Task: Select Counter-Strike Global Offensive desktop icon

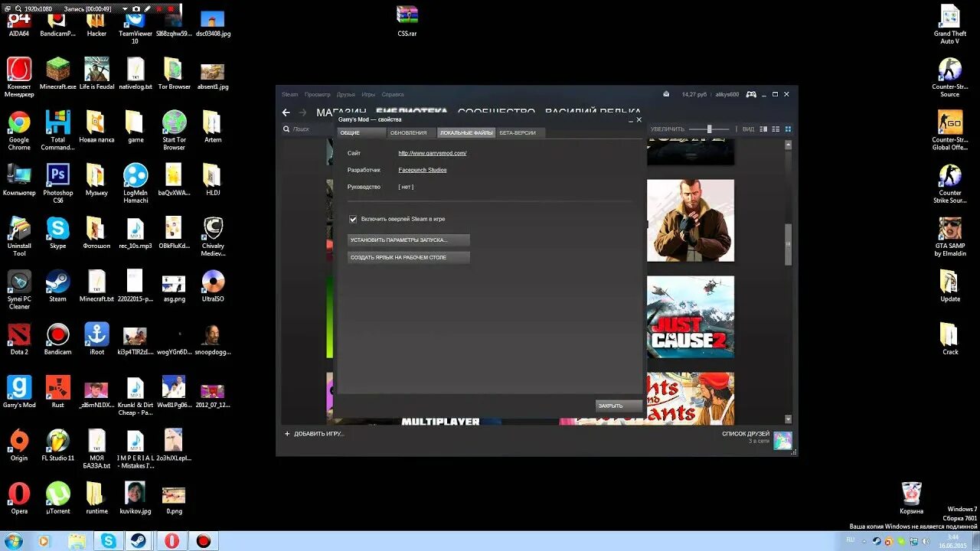Action: point(950,131)
